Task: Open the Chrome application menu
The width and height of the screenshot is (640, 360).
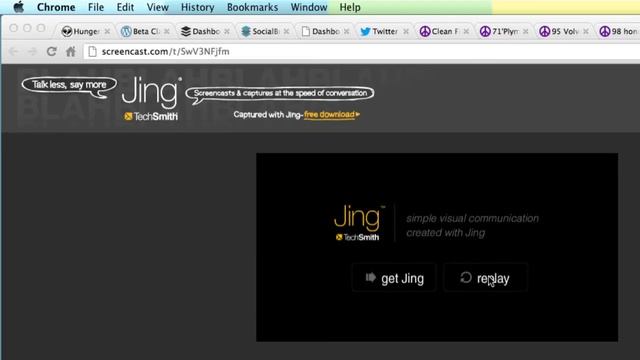Action: (56, 7)
